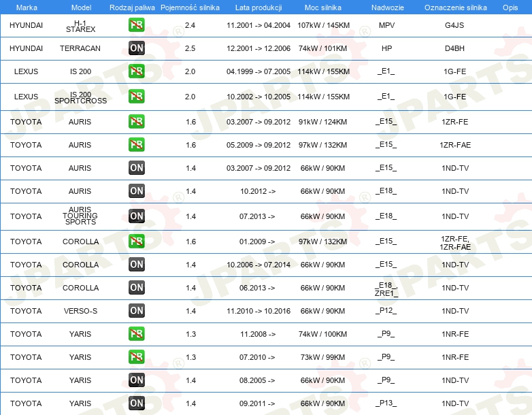The height and width of the screenshot is (415, 532).
Task: Click power value 74kW / 100KM
Action: click(322, 334)
